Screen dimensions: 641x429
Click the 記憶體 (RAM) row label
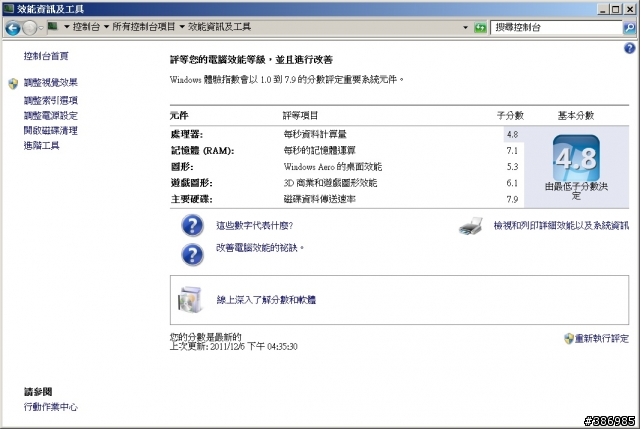[202, 150]
